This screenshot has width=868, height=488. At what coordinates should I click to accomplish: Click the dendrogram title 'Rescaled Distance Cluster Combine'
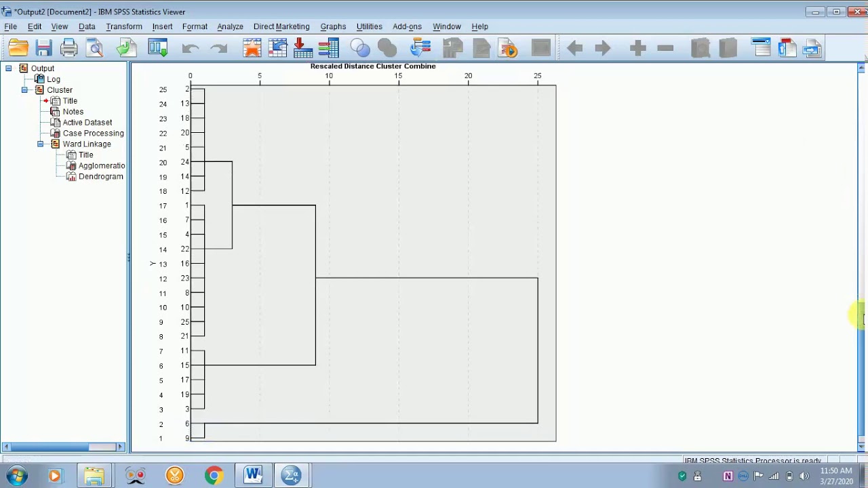pyautogui.click(x=373, y=66)
